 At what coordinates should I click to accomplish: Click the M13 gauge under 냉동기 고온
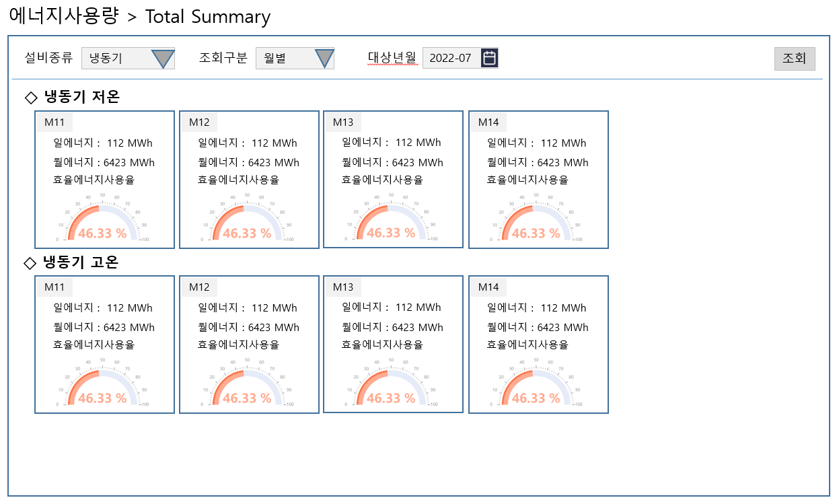tap(391, 385)
